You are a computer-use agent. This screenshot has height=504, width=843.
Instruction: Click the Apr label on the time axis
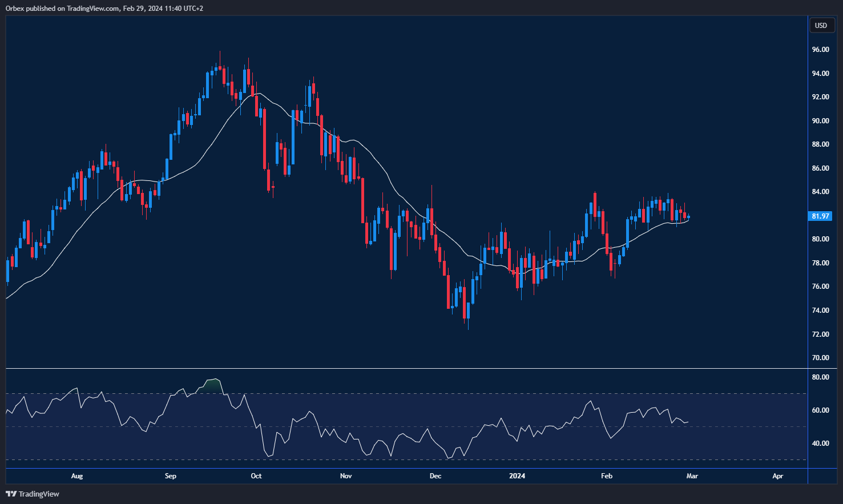coord(777,475)
